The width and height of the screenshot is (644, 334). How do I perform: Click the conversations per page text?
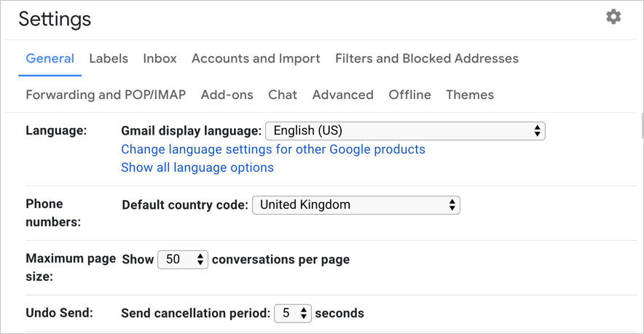point(281,260)
